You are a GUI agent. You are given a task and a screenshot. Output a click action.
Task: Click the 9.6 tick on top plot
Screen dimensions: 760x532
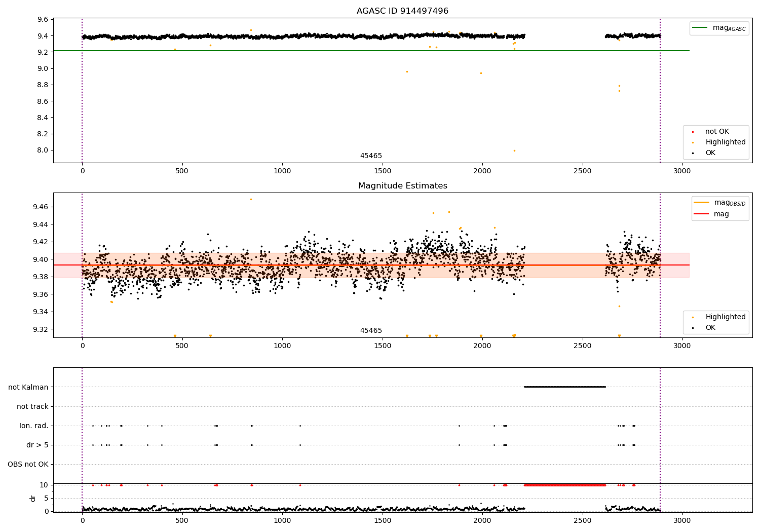click(43, 20)
